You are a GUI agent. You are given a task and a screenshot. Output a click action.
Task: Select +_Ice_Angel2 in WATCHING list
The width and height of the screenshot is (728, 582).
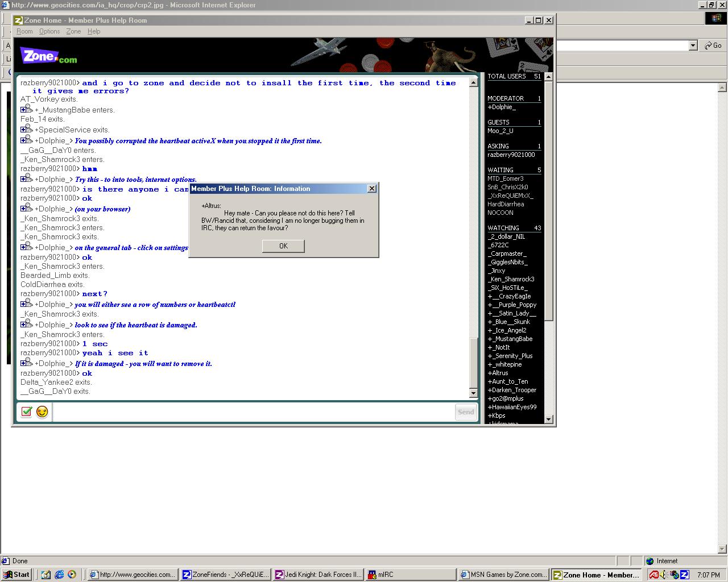[x=507, y=330]
